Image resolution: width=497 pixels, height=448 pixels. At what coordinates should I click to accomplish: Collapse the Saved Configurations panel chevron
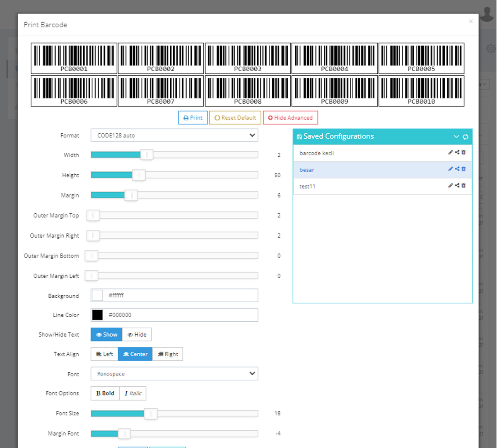456,137
